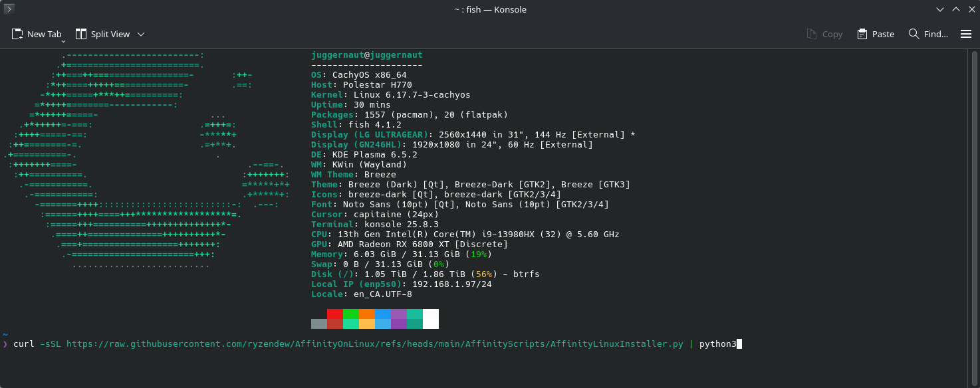Click the Memory: 6.03 GiB line

[402, 254]
